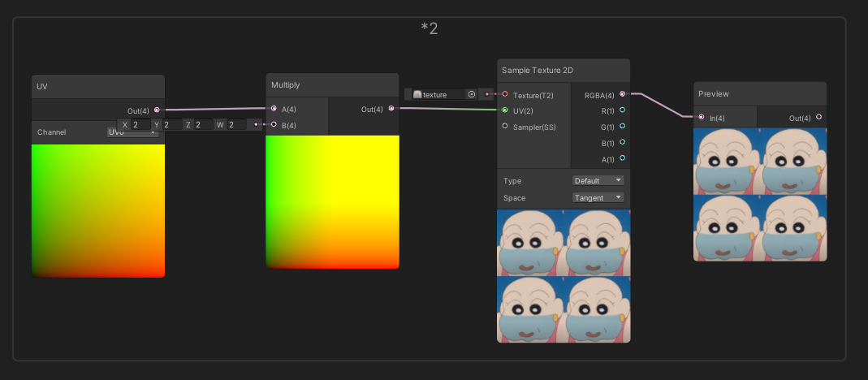Click the R(1) output port
The width and height of the screenshot is (868, 380).
click(623, 110)
